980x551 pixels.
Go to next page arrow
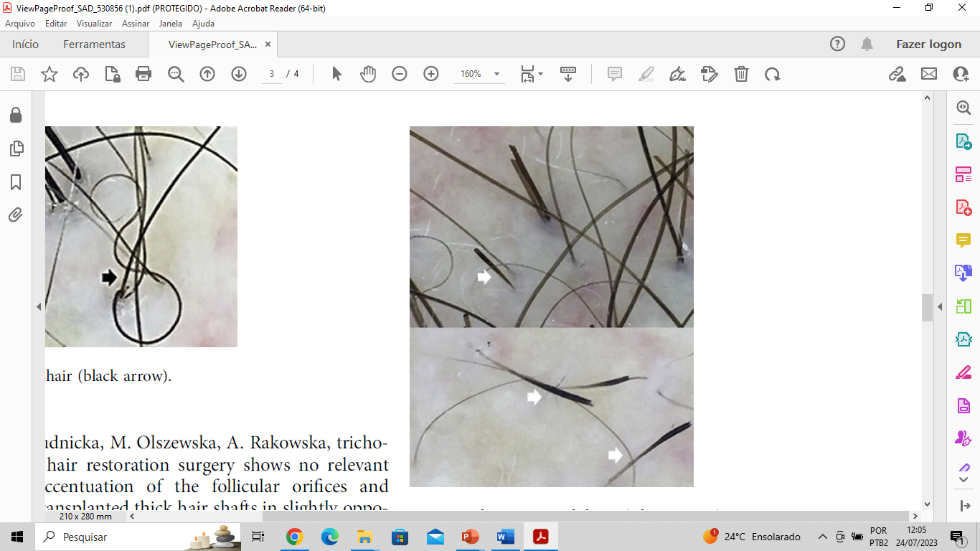[x=239, y=74]
